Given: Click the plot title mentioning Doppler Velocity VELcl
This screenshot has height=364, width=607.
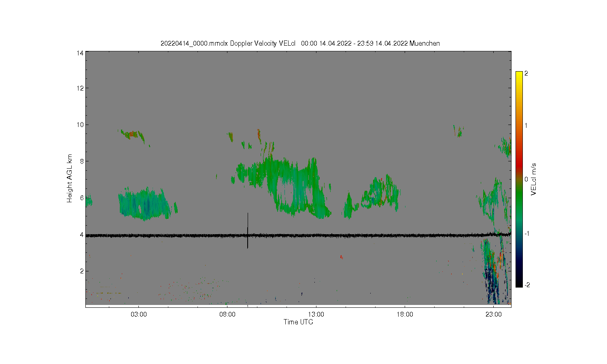Looking at the screenshot, I should 300,43.
